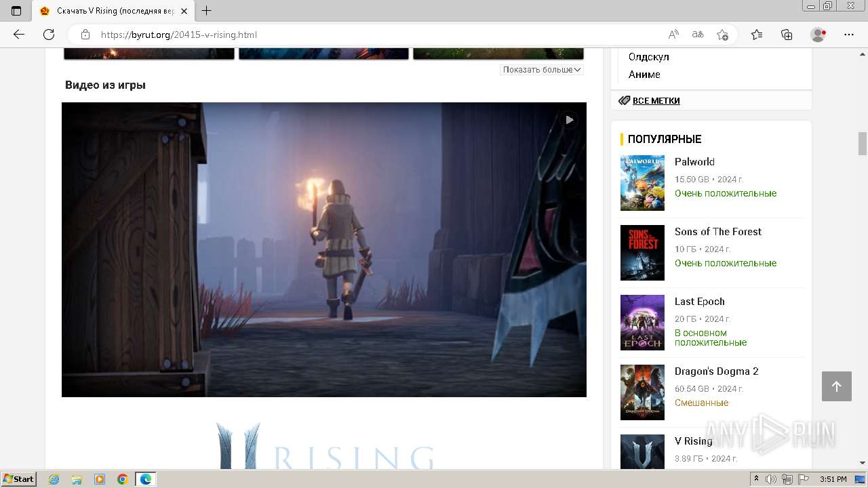
Task: Click the tag icon beside ВСЕ МЕТКИ
Action: (x=625, y=100)
